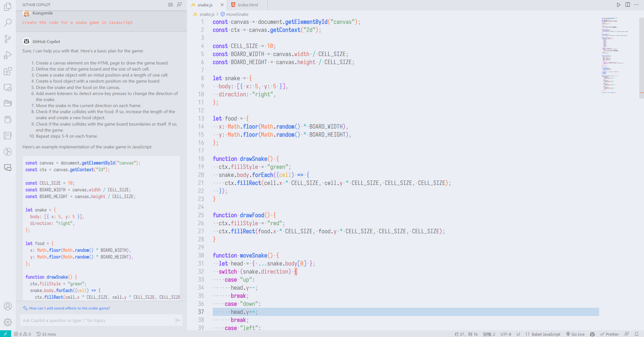Open the Extensions view
The width and height of the screenshot is (644, 337).
8,71
